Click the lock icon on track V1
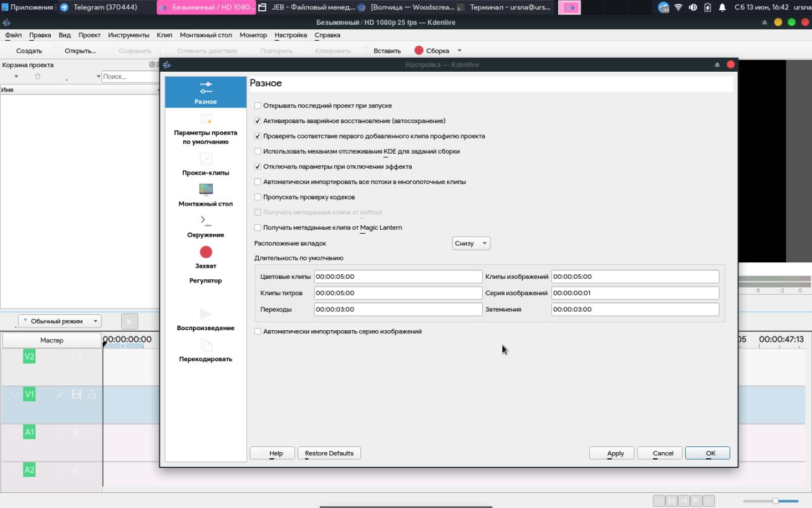This screenshot has width=812, height=508. coord(92,394)
